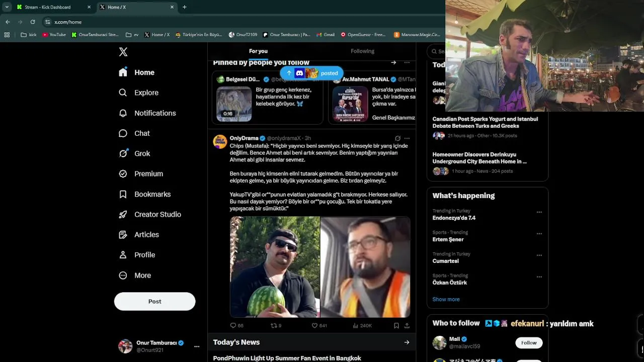Open Endonezya'da 7.4 trend
644x362 pixels.
pos(454,218)
